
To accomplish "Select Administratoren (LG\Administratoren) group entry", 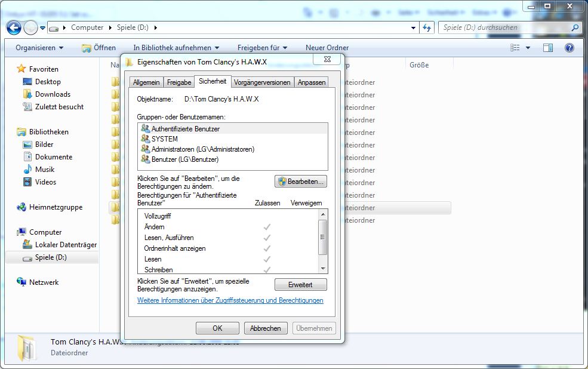I will [x=202, y=149].
